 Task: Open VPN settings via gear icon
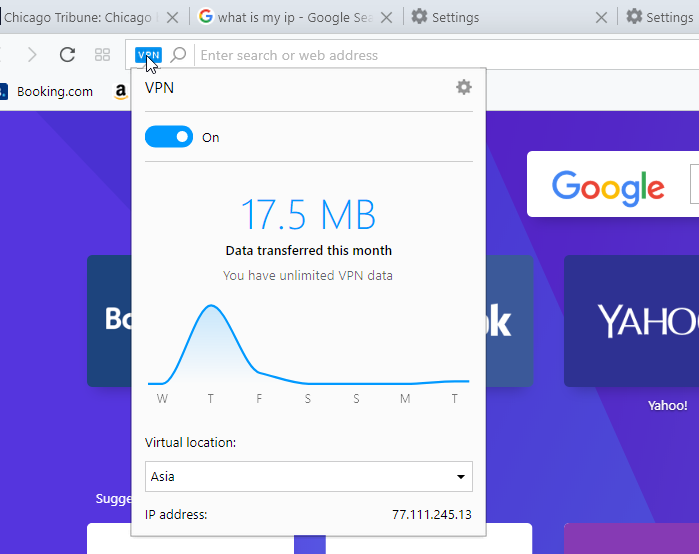click(463, 87)
